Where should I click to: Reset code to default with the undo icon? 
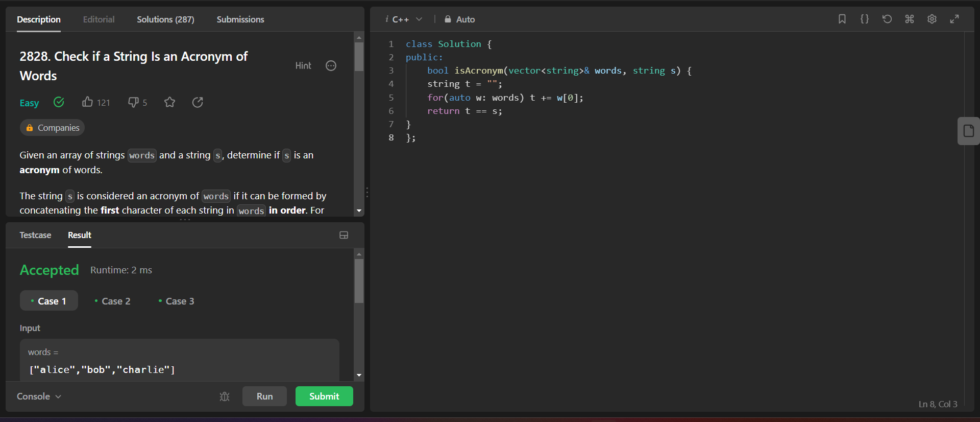pos(887,19)
